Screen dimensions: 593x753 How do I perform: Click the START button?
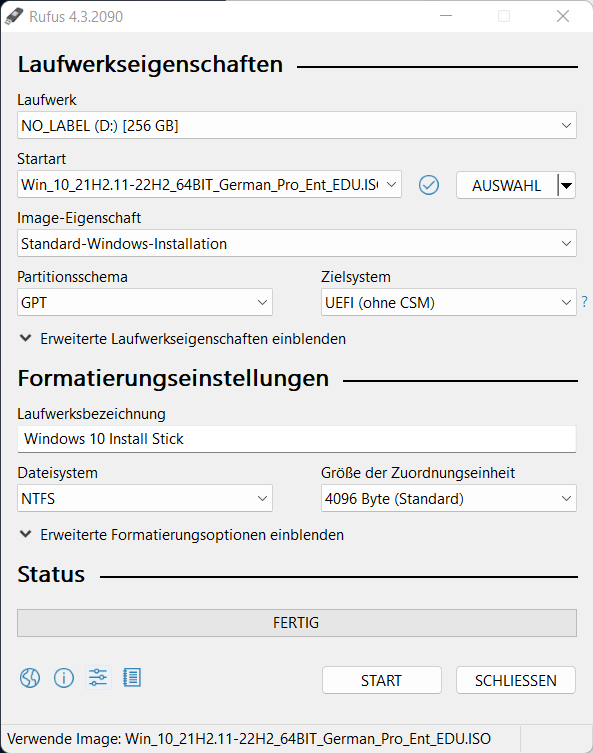click(x=382, y=680)
